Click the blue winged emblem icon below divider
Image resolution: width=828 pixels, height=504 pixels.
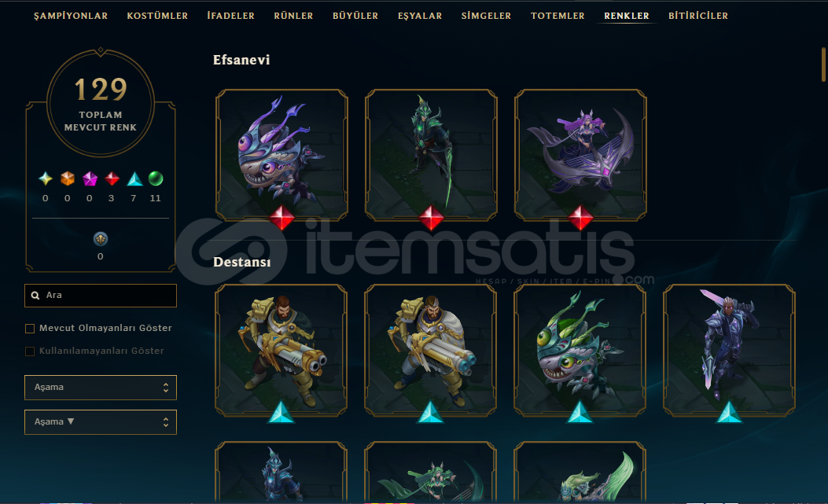click(101, 239)
